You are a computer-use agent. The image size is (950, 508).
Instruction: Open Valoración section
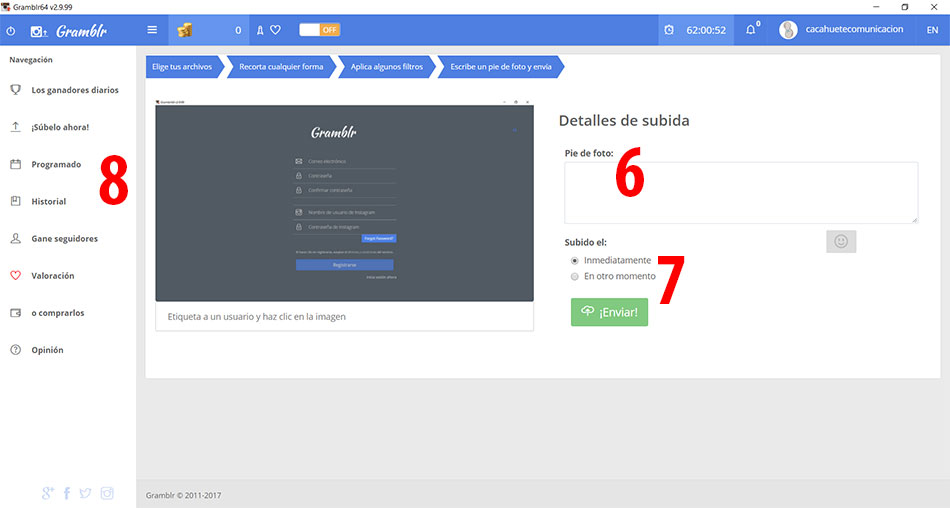coord(53,276)
